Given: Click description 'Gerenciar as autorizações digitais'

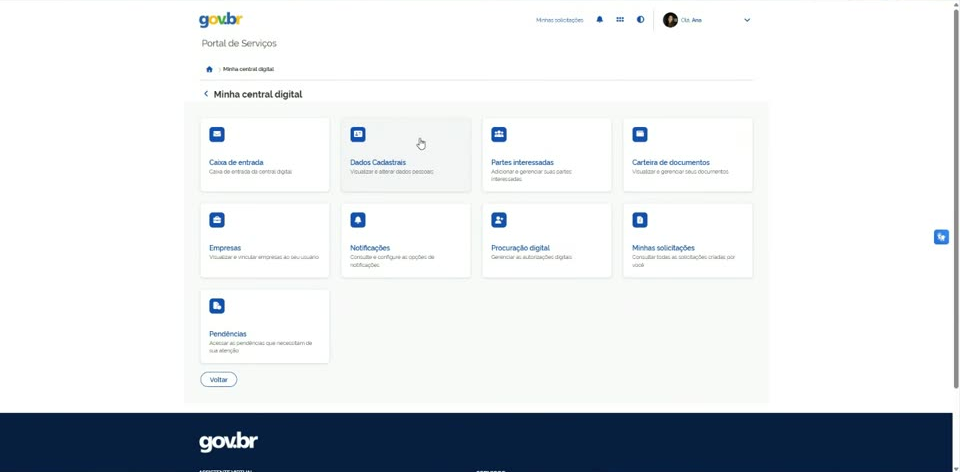Looking at the screenshot, I should point(531,257).
